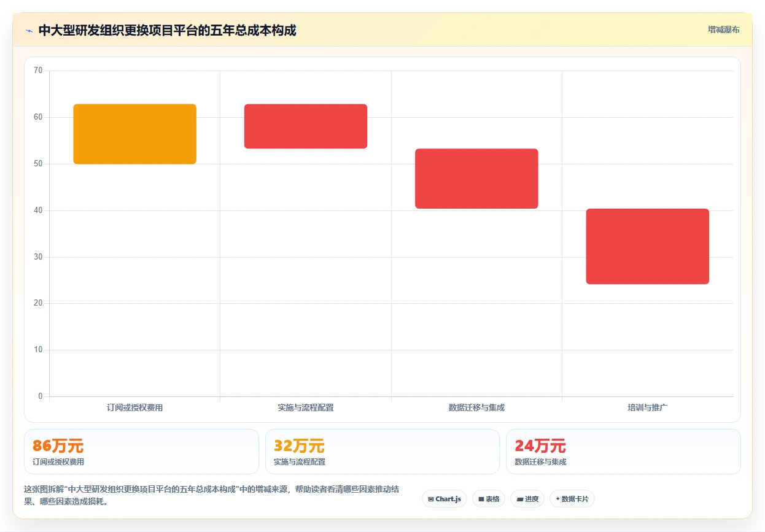Select the red 数据迁移与集成 bar
Screen dimensions: 765x532
pos(476,179)
